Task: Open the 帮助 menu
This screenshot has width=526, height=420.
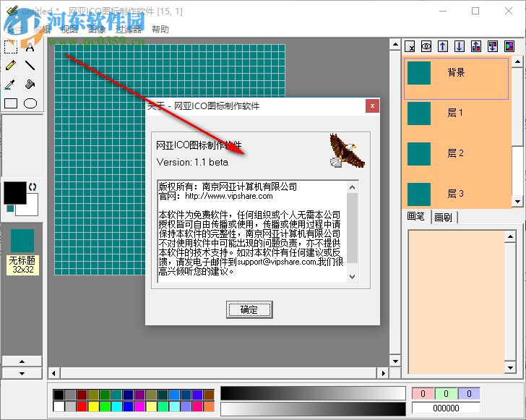Action: [160, 30]
